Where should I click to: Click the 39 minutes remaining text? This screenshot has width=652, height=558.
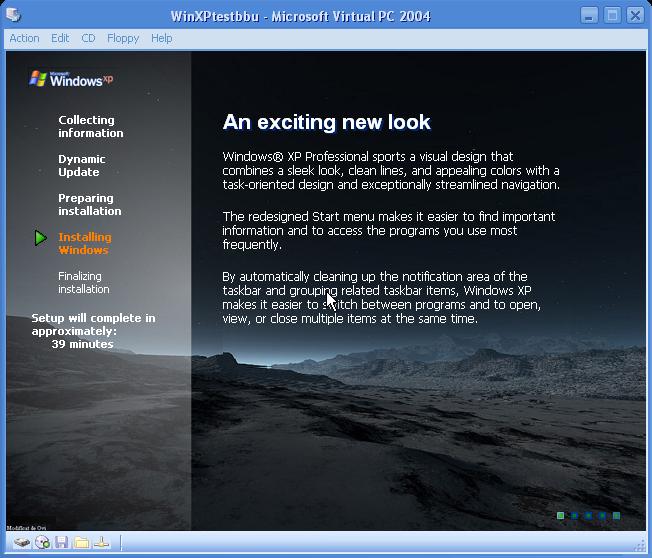click(x=82, y=344)
